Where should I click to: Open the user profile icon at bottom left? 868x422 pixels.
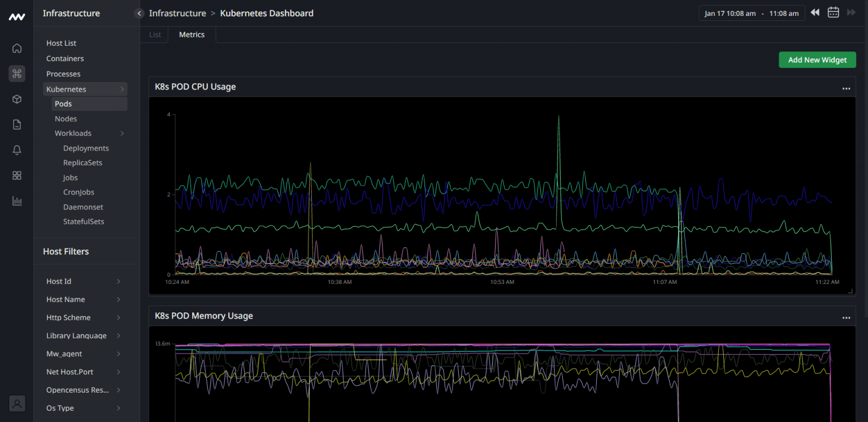click(16, 403)
